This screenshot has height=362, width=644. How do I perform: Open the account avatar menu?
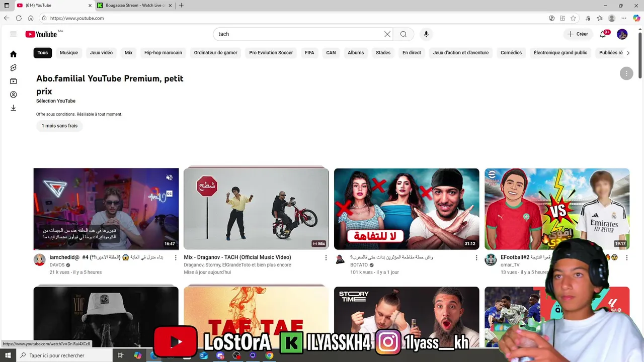pos(622,34)
